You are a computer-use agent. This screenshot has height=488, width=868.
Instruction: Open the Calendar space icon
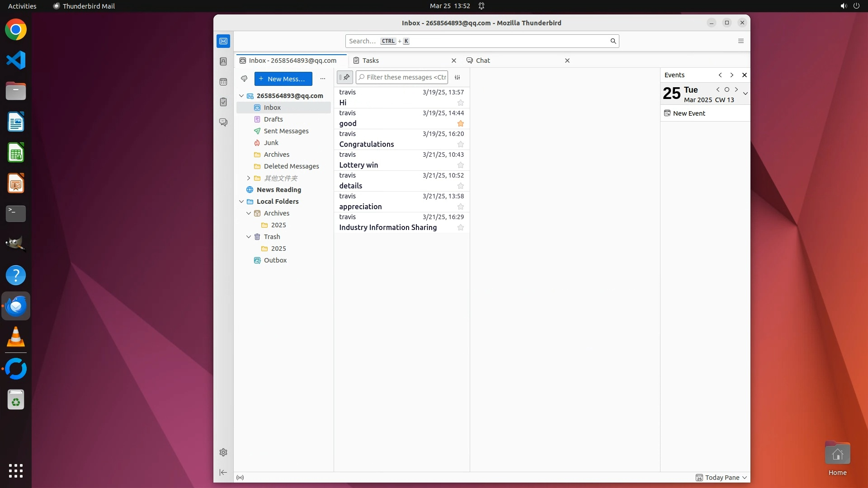pyautogui.click(x=223, y=82)
